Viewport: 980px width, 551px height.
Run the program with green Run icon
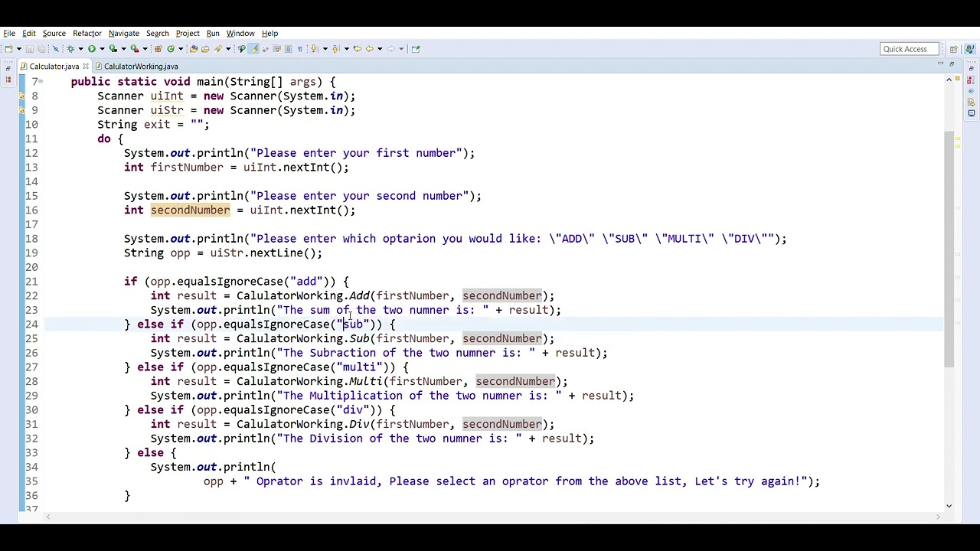tap(91, 49)
